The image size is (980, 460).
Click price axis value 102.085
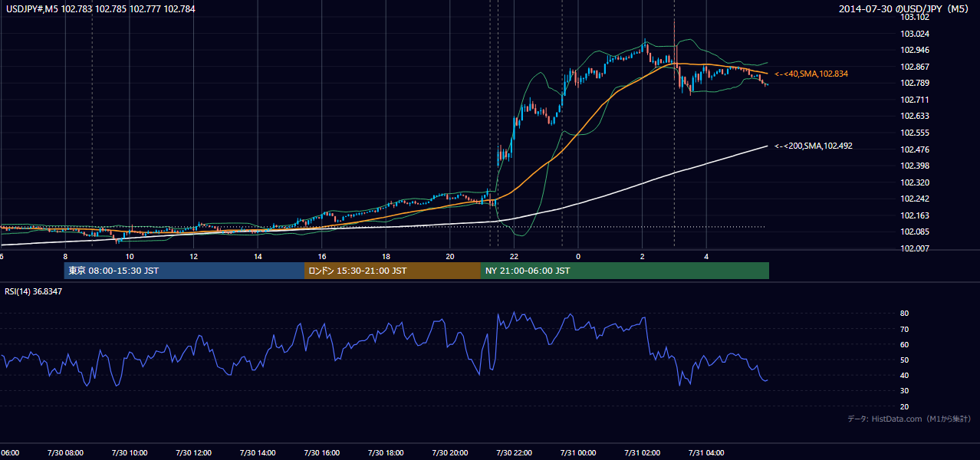pyautogui.click(x=914, y=232)
